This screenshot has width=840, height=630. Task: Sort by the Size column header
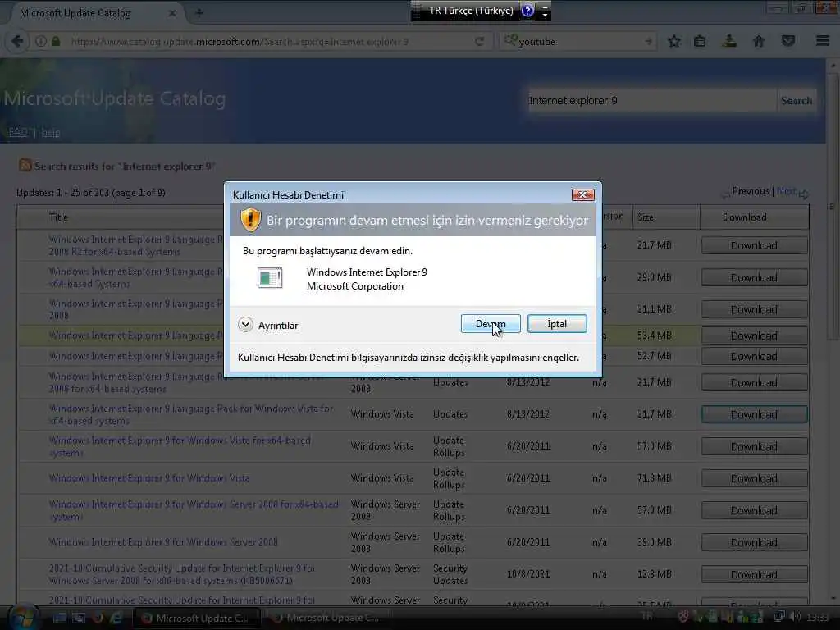point(646,217)
